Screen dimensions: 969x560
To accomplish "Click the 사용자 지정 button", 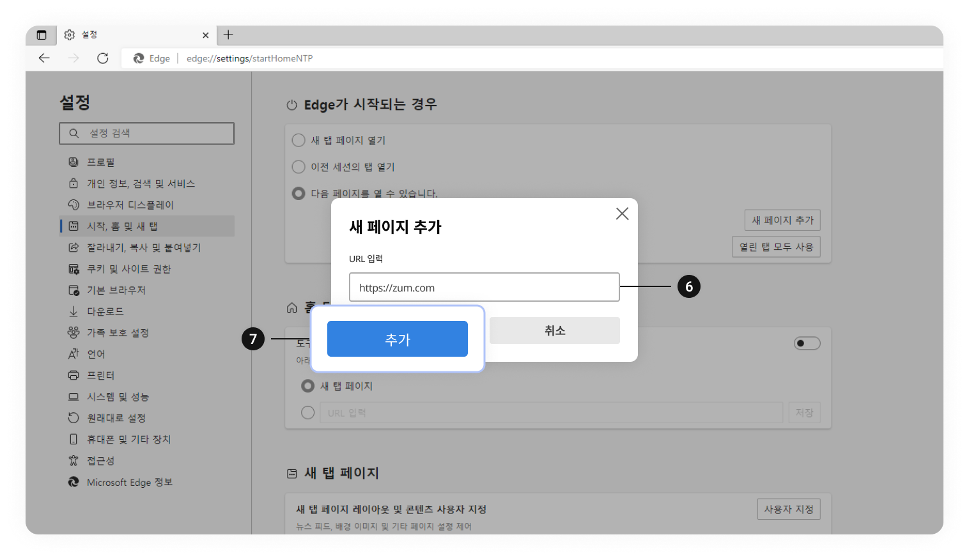I will [788, 509].
